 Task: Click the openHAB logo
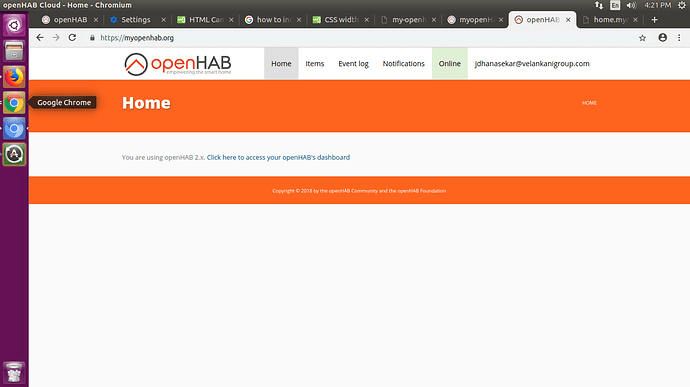pyautogui.click(x=178, y=64)
